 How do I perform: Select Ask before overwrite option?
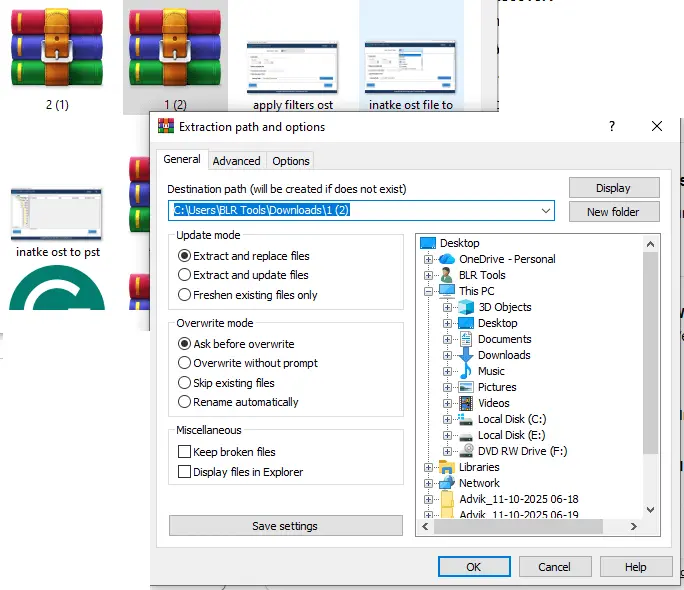coord(236,344)
